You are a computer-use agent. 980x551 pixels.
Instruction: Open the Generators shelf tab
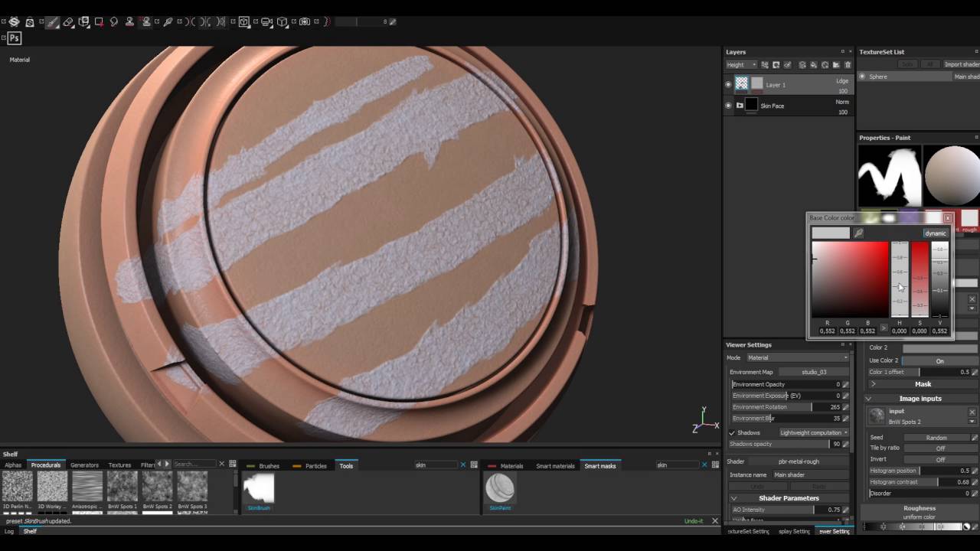84,465
